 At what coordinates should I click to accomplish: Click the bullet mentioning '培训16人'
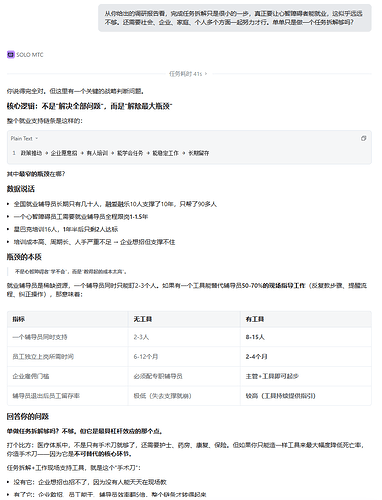tap(66, 229)
